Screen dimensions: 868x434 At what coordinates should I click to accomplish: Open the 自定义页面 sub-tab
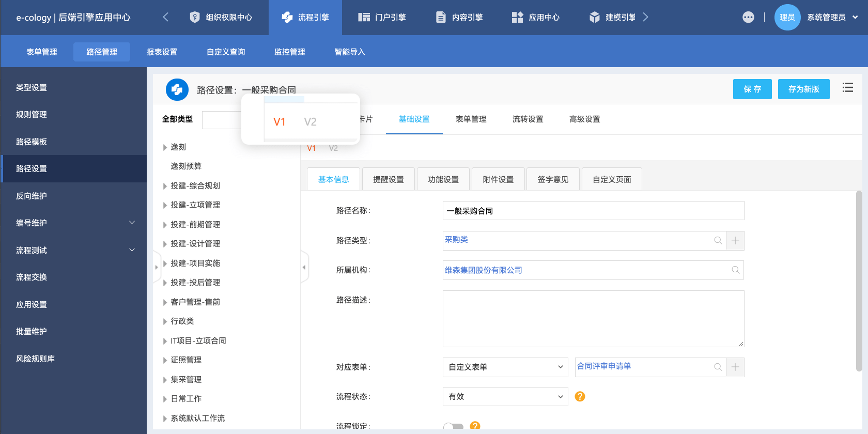coord(612,179)
